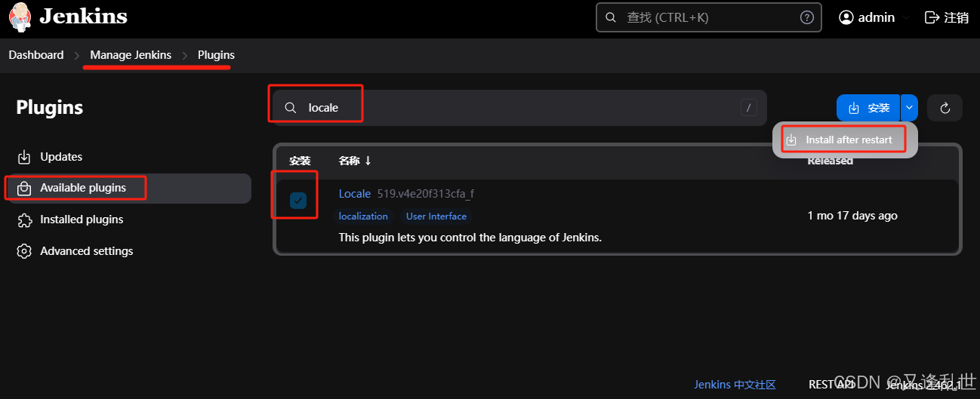Click the 安装 column header

300,161
